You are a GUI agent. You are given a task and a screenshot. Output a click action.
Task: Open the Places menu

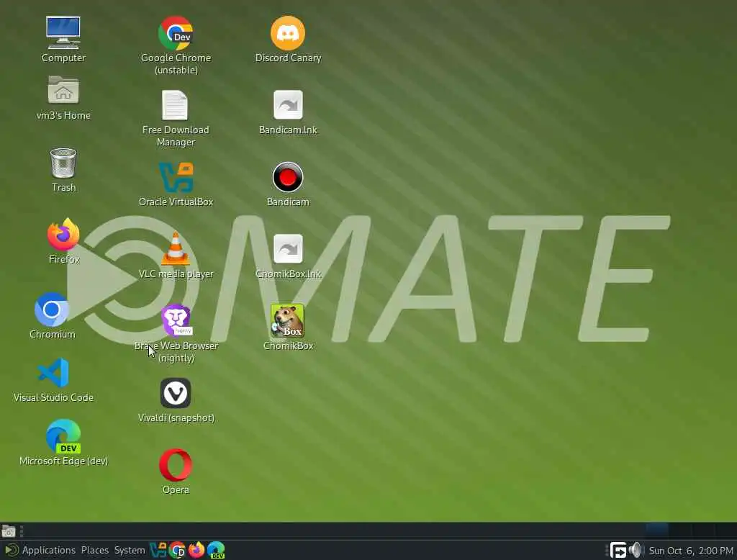coord(94,550)
